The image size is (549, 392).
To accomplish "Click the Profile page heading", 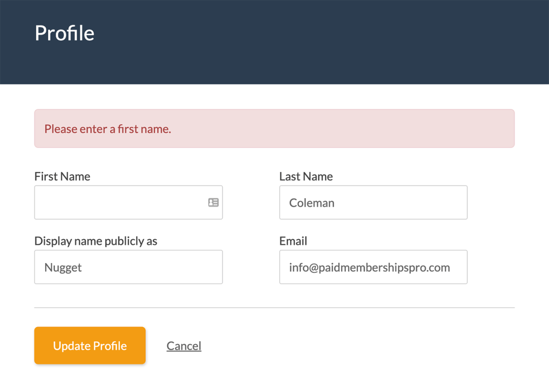I will tap(64, 33).
